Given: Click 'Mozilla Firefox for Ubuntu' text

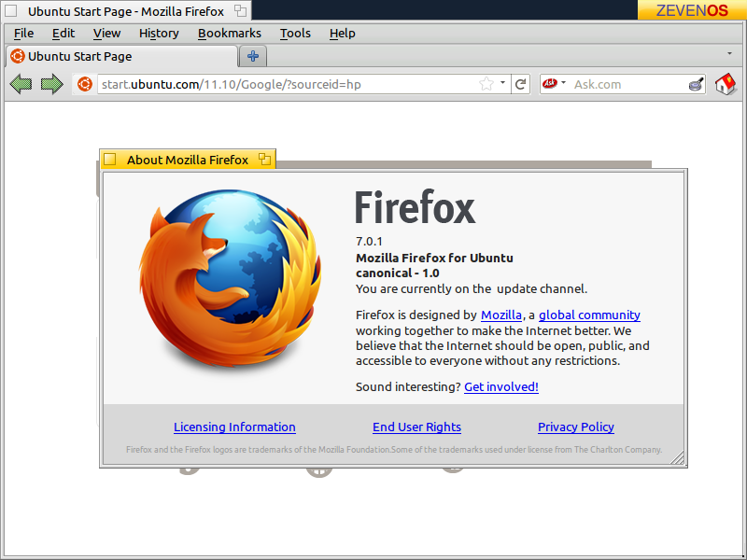Looking at the screenshot, I should click(x=434, y=259).
